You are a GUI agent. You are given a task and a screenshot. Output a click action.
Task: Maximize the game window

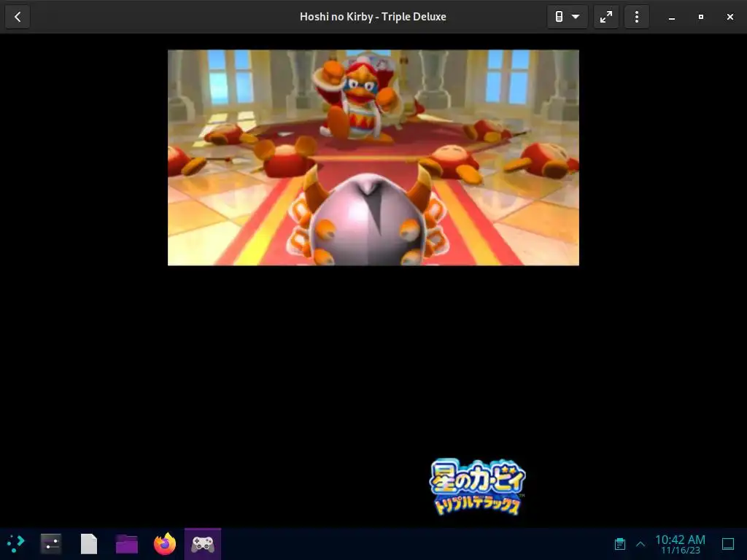(x=701, y=17)
